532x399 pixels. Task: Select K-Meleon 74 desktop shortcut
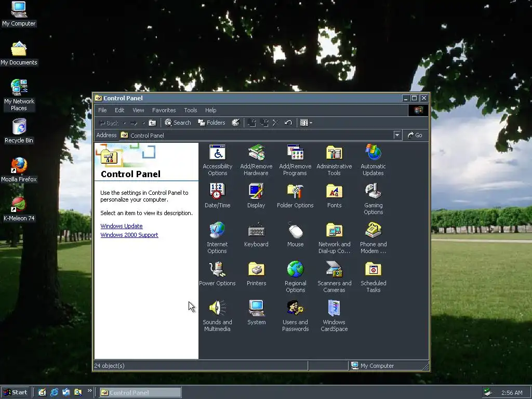[19, 209]
